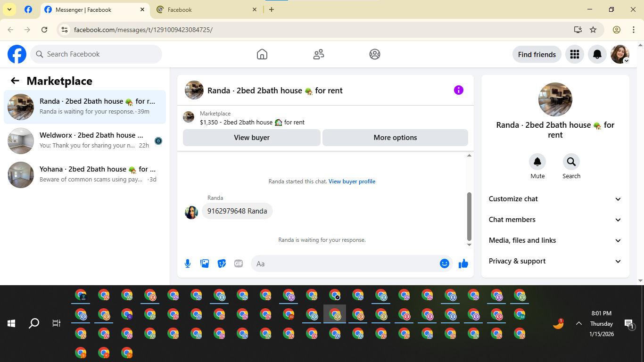Screen dimensions: 644x362
Task: Open the Chrome profile icon
Action: click(617, 30)
